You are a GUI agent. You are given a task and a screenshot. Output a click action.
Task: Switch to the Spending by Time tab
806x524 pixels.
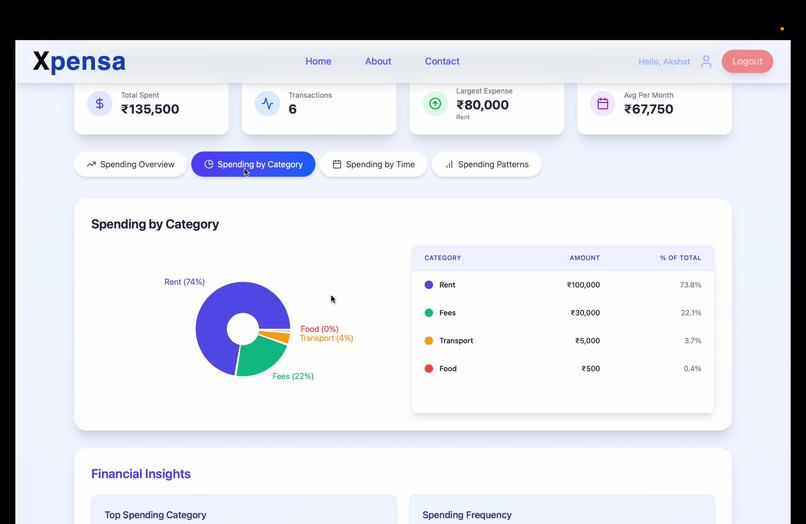coord(373,164)
